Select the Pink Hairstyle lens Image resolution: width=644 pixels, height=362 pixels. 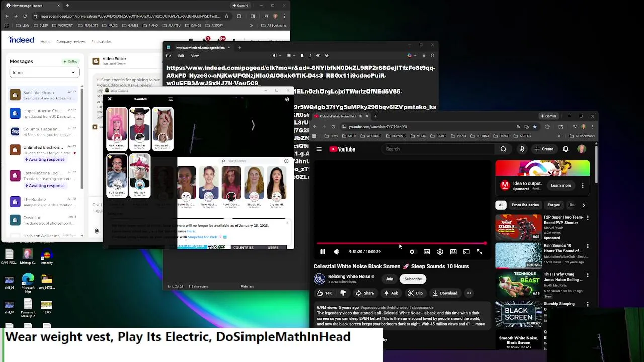tap(117, 129)
